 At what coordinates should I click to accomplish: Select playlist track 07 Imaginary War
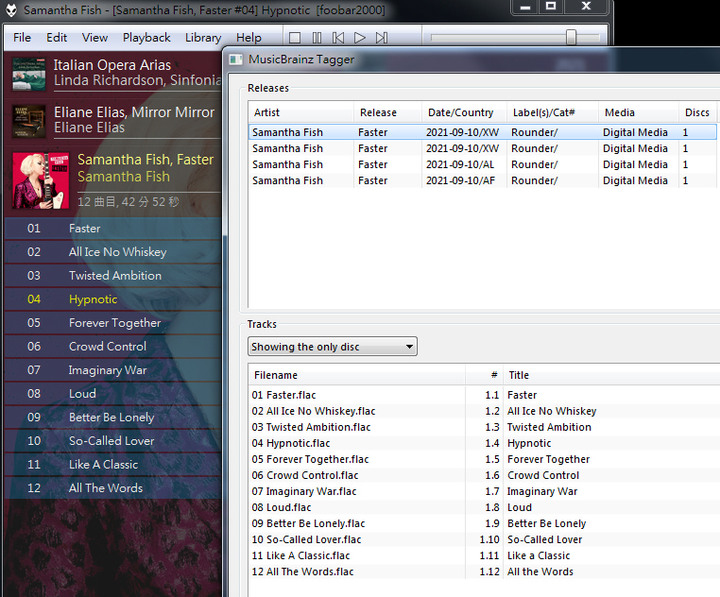point(113,370)
